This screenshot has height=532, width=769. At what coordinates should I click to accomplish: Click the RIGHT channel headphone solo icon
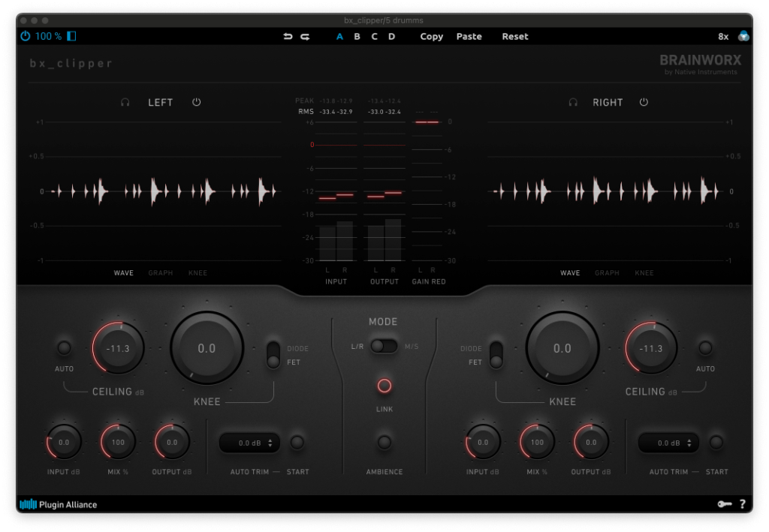coord(573,103)
